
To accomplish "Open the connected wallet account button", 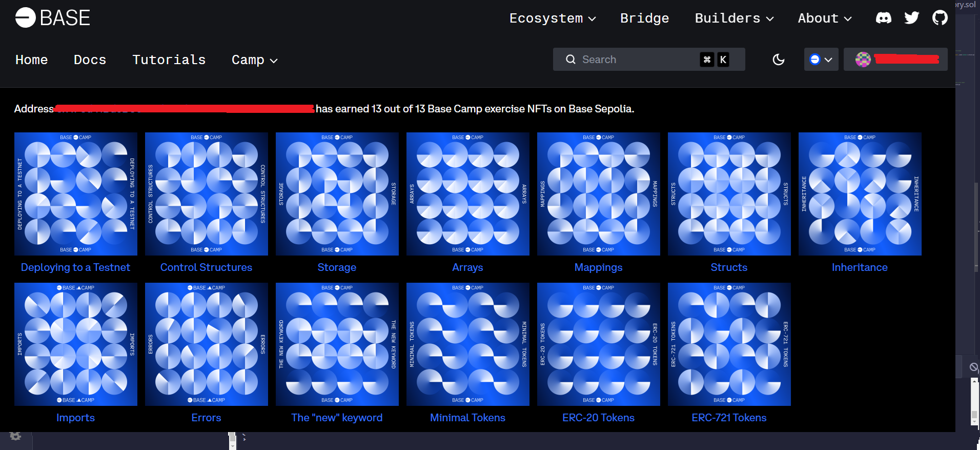I will click(x=895, y=60).
